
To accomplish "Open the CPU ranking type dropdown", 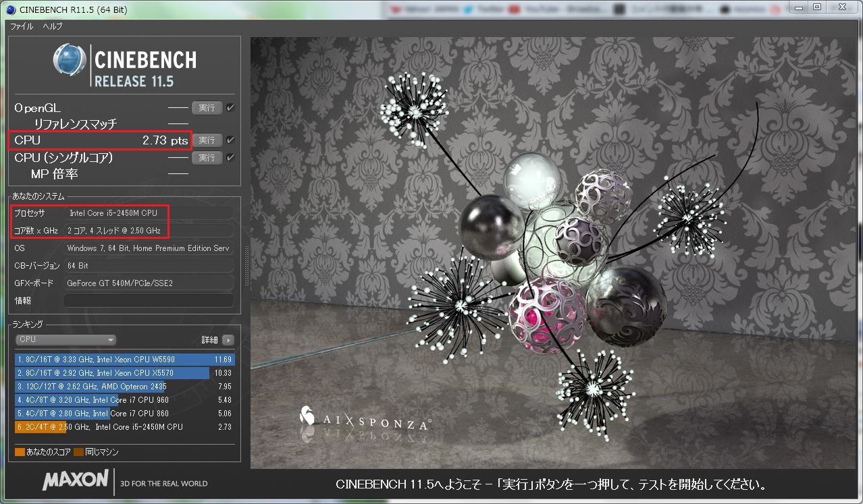I will click(x=66, y=340).
